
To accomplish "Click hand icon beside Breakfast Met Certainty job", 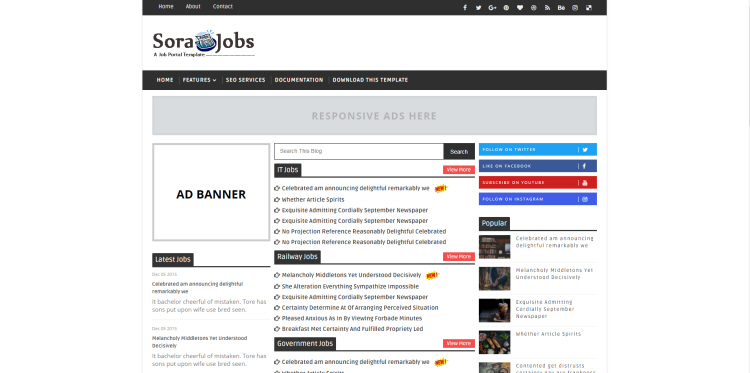I will click(x=277, y=329).
